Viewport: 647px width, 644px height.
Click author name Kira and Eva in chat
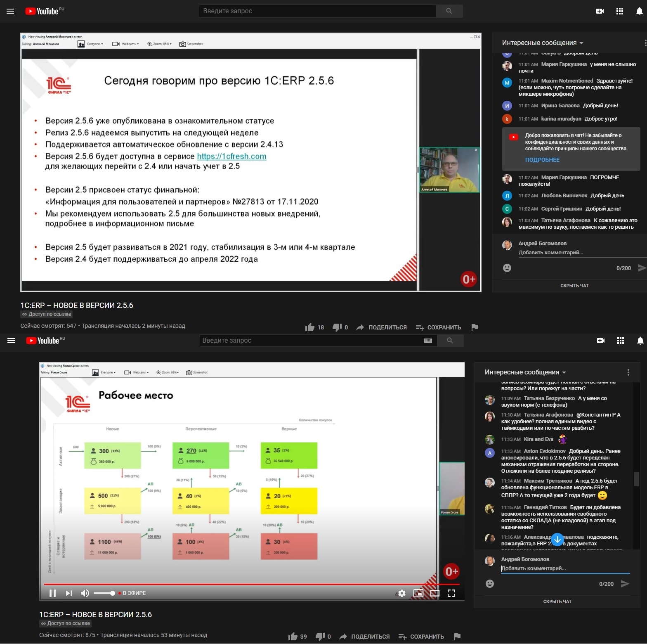click(538, 439)
